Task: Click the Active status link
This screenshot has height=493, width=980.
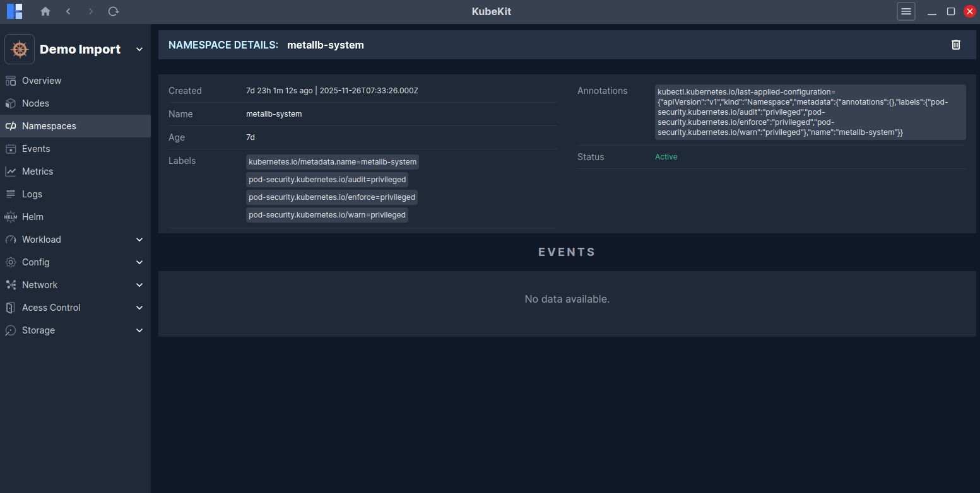Action: tap(666, 156)
